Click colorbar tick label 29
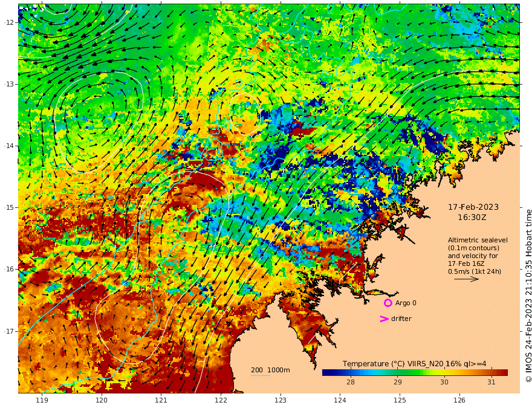Image resolution: width=532 pixels, height=411 pixels. [398, 382]
